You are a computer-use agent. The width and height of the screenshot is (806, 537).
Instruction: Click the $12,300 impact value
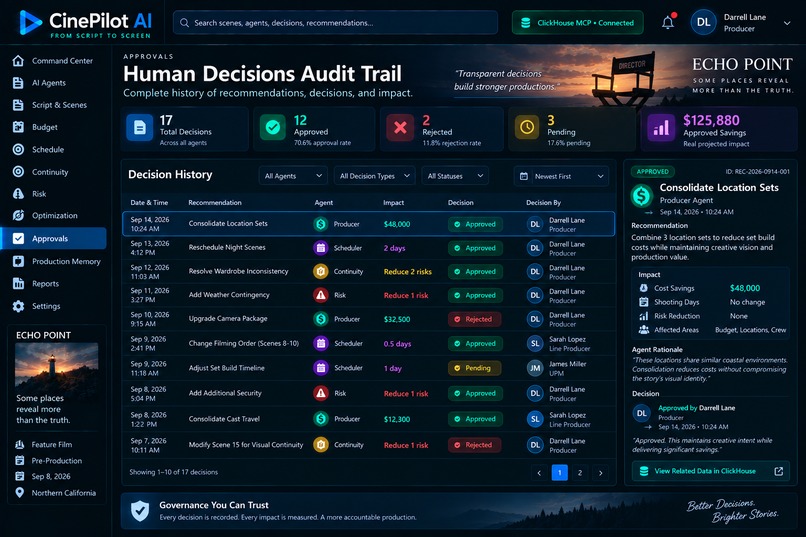coord(397,419)
